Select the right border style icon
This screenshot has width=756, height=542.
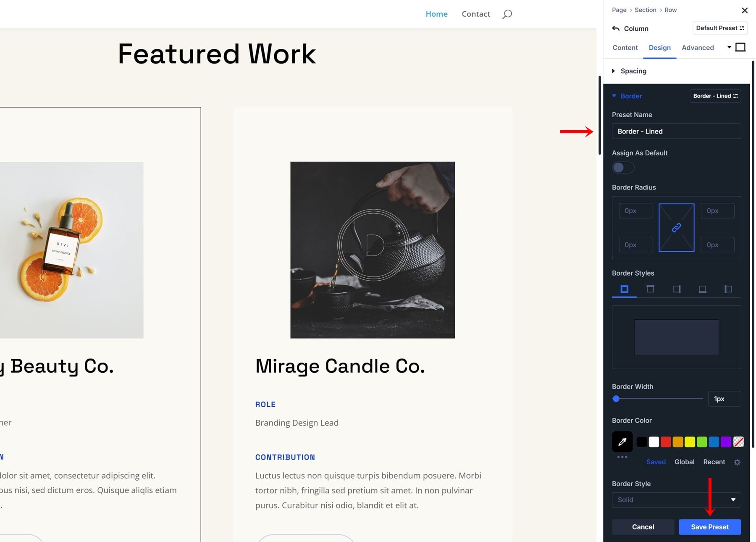coord(677,289)
